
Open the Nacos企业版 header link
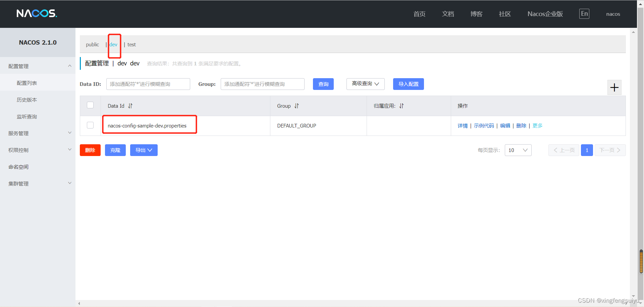pyautogui.click(x=545, y=14)
